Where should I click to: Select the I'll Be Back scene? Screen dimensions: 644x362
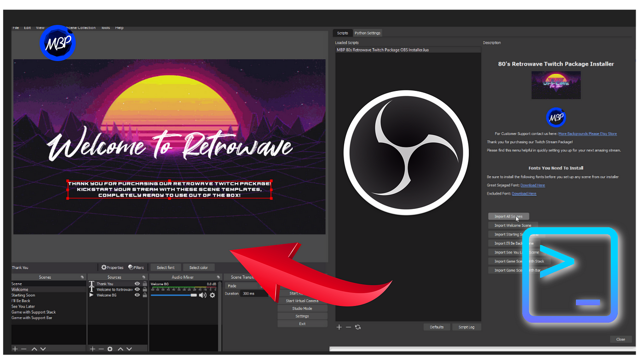point(49,301)
